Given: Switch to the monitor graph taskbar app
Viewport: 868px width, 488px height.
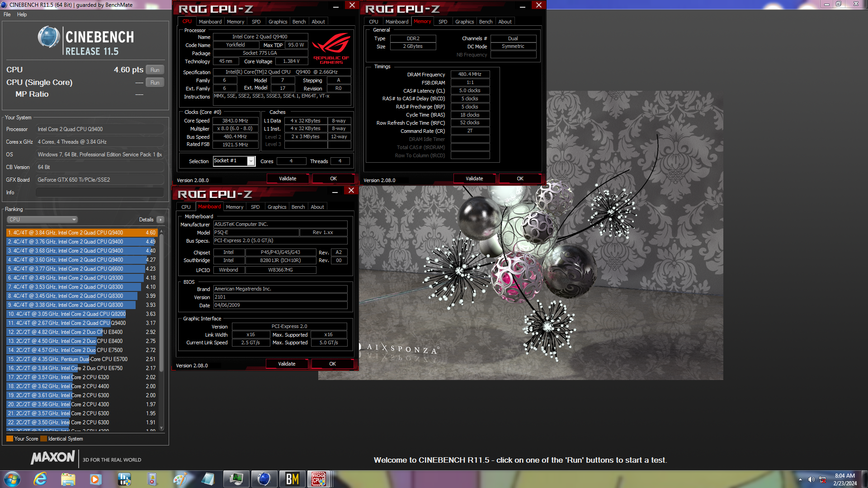Looking at the screenshot, I should point(236,479).
